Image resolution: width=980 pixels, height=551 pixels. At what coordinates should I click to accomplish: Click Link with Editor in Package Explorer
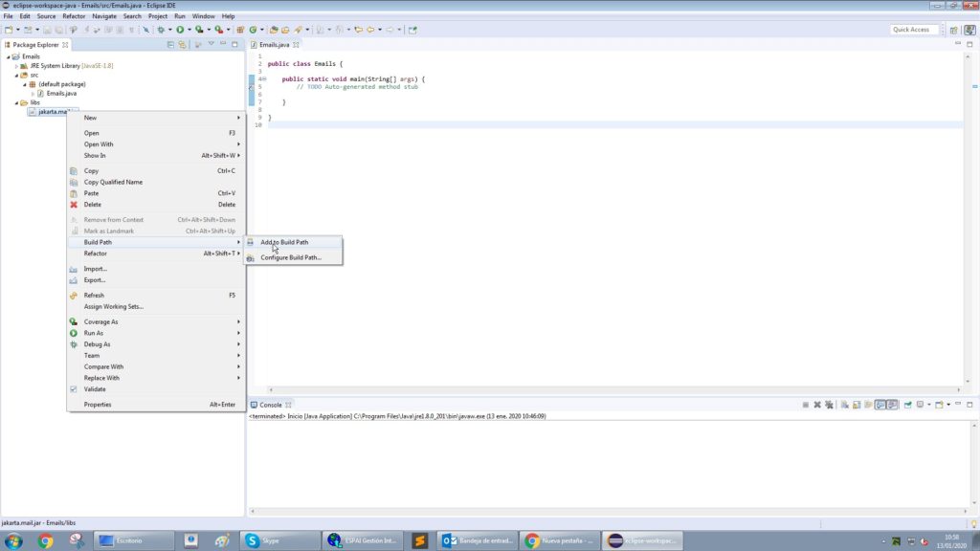(182, 45)
